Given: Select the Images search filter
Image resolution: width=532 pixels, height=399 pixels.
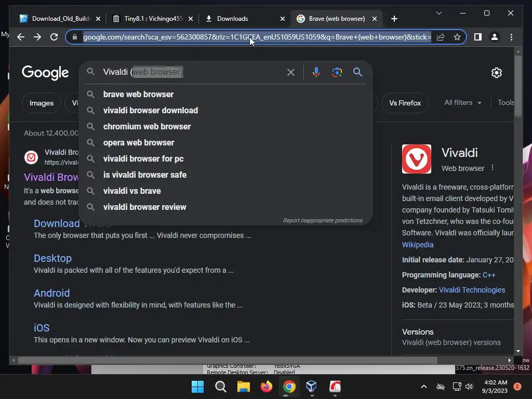Looking at the screenshot, I should [x=42, y=103].
